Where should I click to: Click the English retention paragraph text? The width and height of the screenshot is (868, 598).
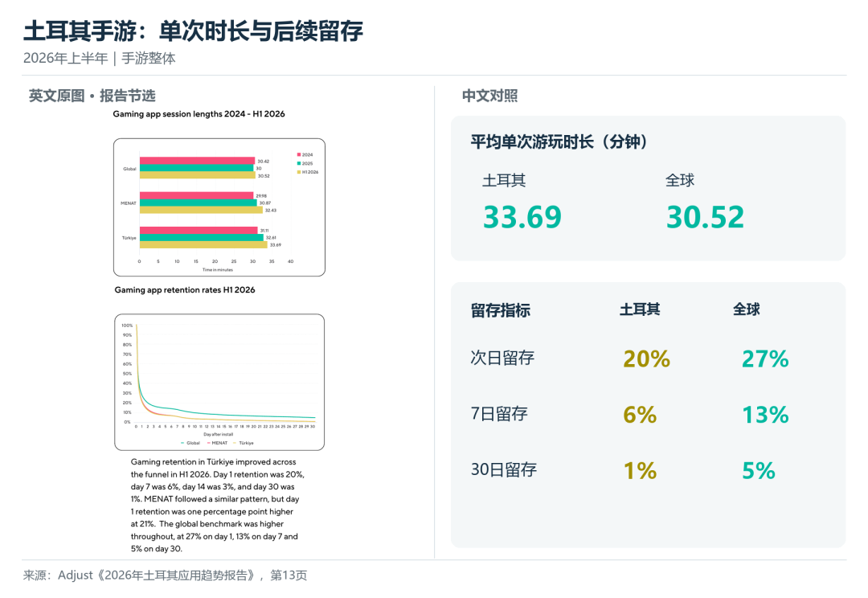tap(218, 505)
